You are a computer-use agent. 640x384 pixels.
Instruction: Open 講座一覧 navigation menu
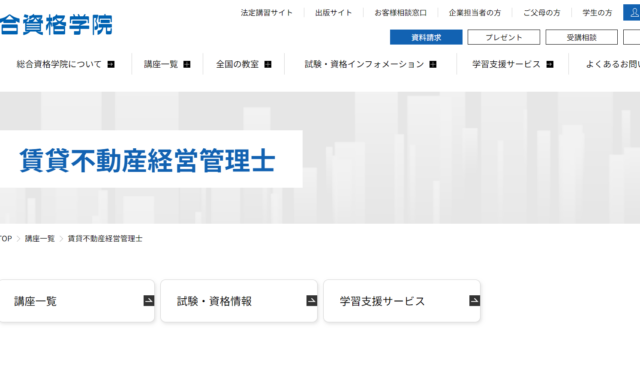tap(161, 64)
